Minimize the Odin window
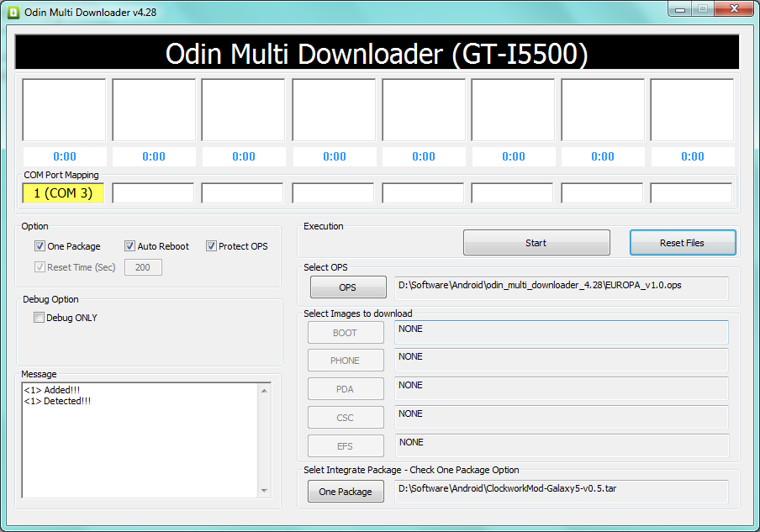Screen dimensions: 760x532 (680, 9)
